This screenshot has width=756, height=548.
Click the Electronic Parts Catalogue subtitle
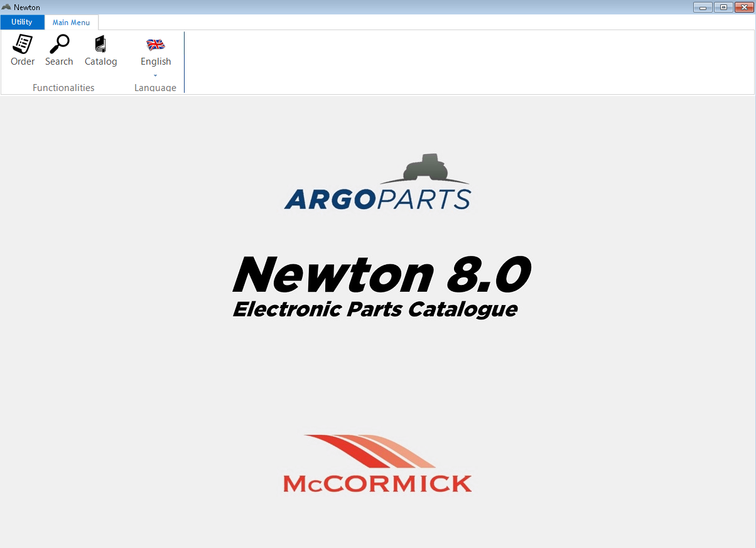(x=375, y=309)
